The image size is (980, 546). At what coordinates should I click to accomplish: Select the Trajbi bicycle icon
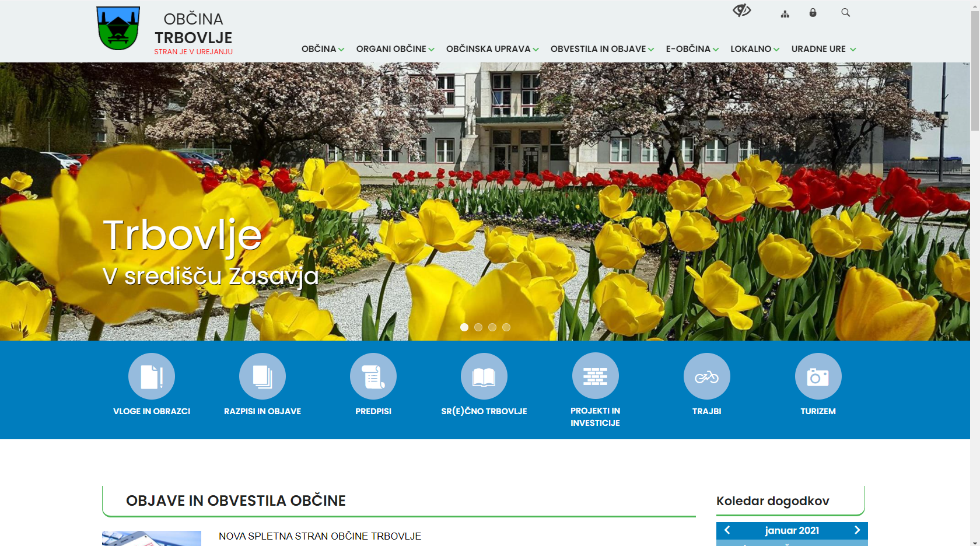pyautogui.click(x=706, y=376)
